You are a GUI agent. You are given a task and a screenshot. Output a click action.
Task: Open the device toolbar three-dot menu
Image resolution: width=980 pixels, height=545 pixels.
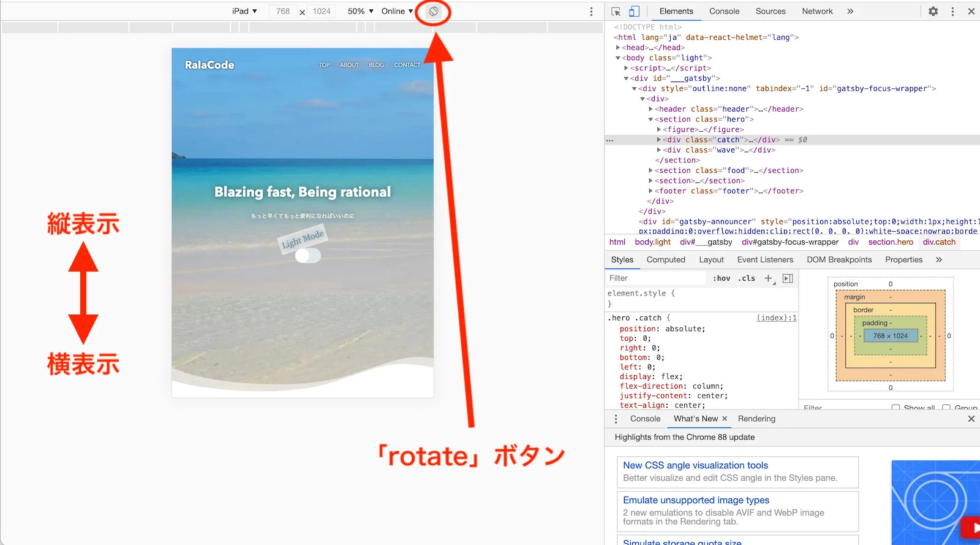pos(591,12)
